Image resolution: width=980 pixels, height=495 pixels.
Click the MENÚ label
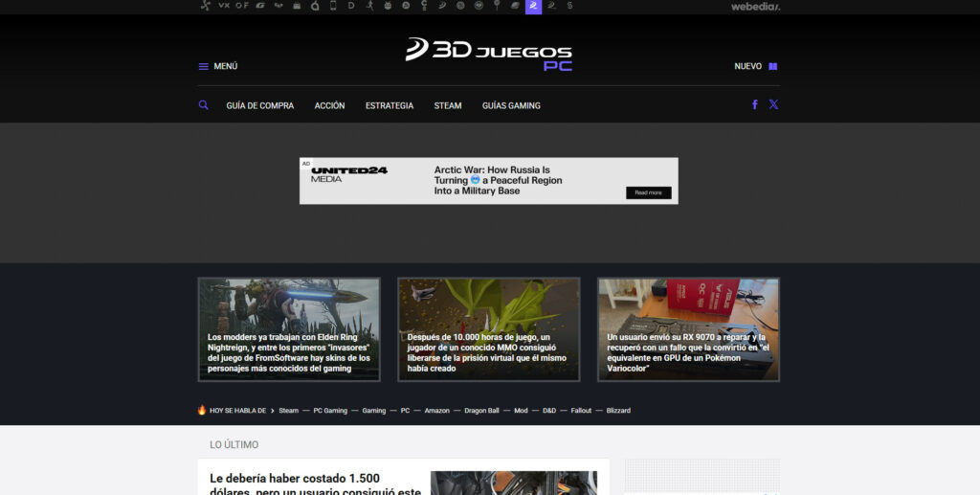(226, 66)
